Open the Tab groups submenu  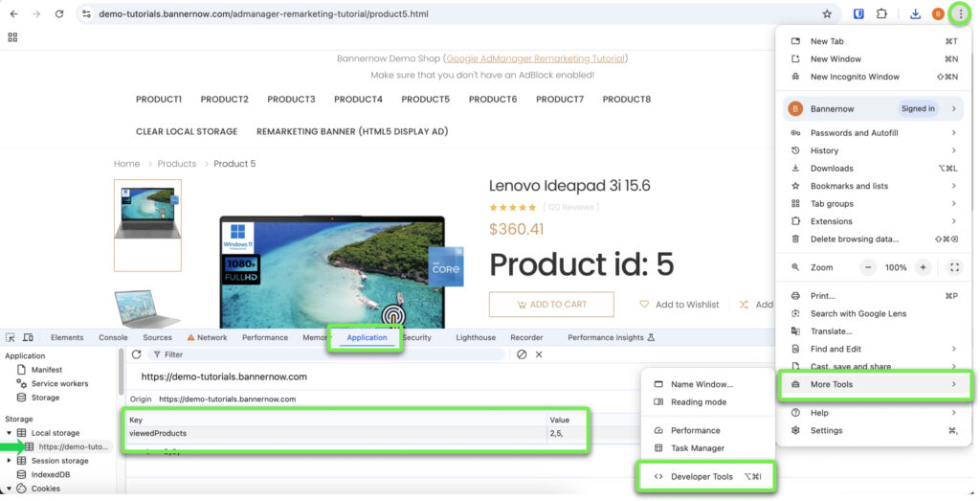[x=873, y=204]
